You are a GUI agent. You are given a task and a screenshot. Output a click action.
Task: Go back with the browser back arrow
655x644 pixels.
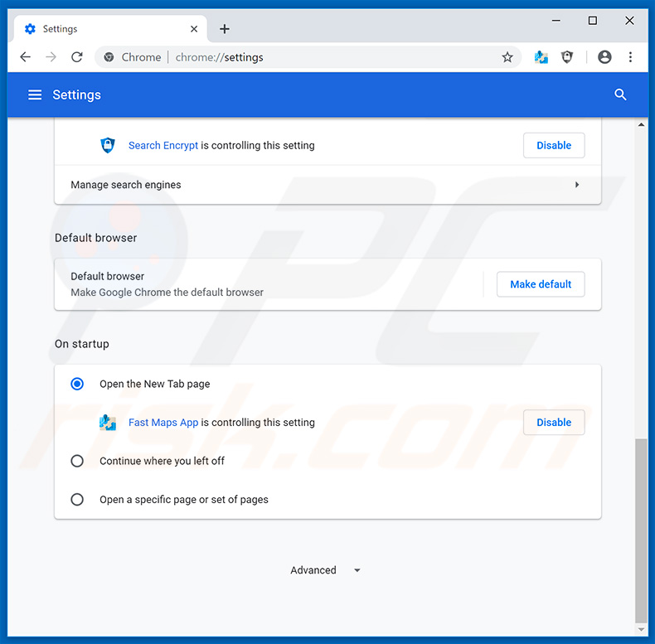pyautogui.click(x=26, y=57)
